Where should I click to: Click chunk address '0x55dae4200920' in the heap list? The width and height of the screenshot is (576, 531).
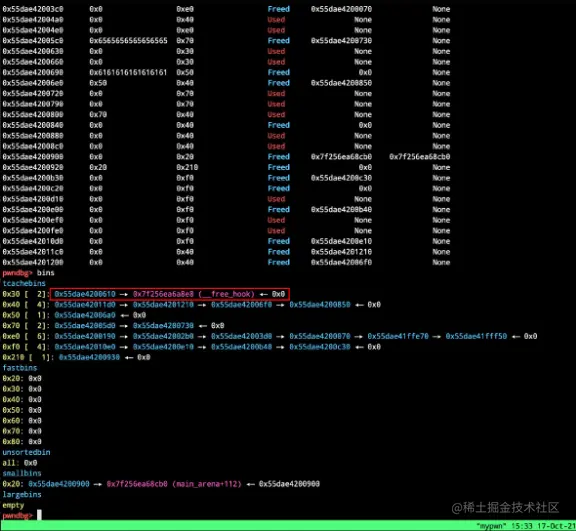33,167
